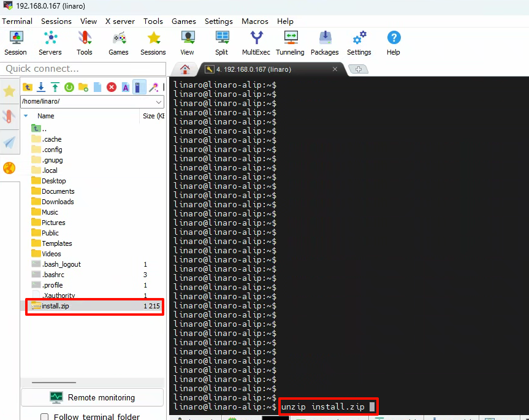Click the red delete icon

click(112, 88)
